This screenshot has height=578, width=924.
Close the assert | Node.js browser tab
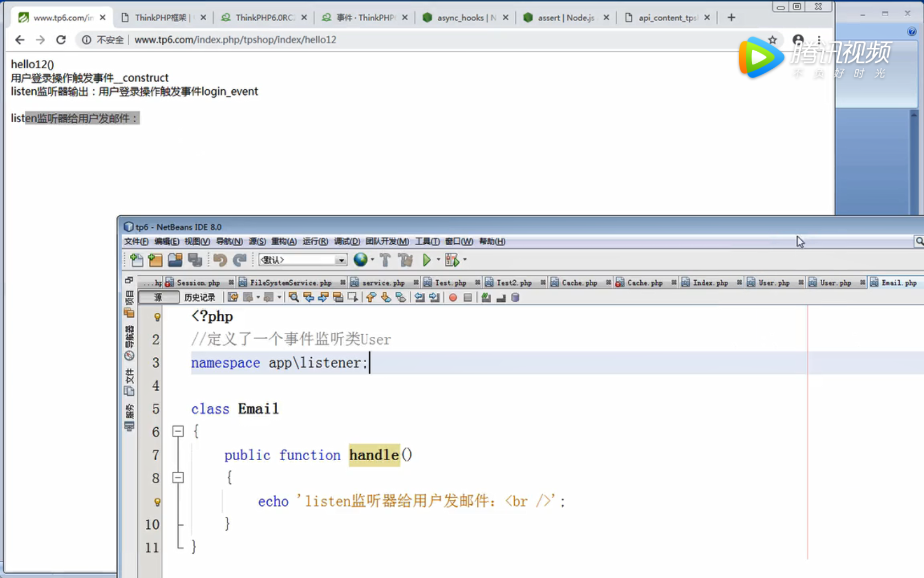[606, 18]
